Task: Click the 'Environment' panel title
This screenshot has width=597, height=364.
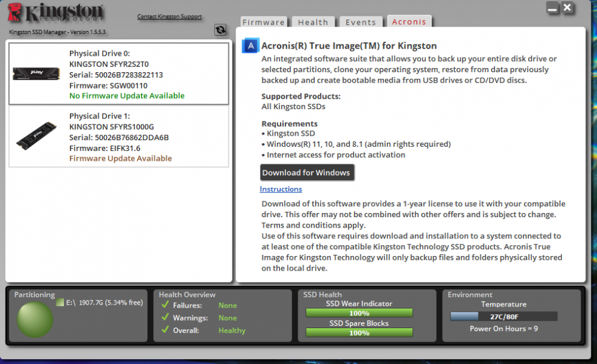Action: (x=470, y=295)
